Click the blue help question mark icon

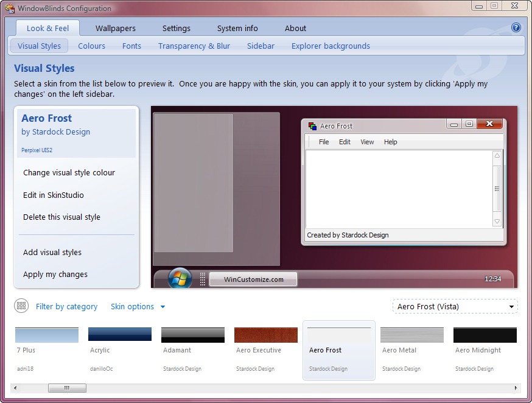(x=516, y=27)
